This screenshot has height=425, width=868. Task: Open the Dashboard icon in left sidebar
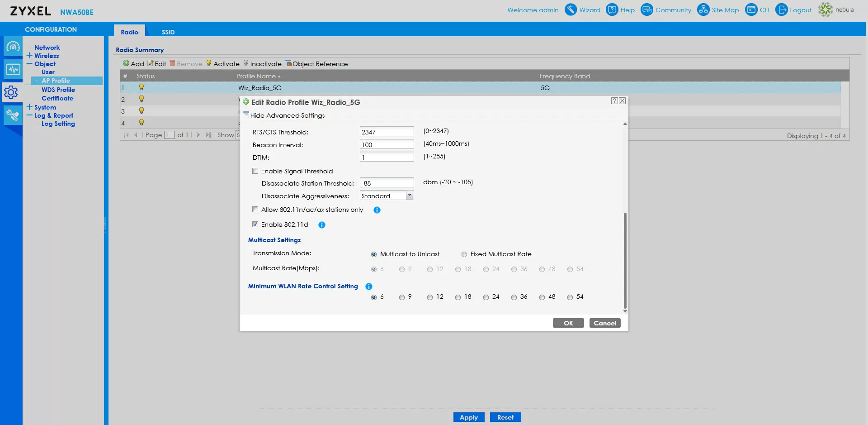(13, 47)
